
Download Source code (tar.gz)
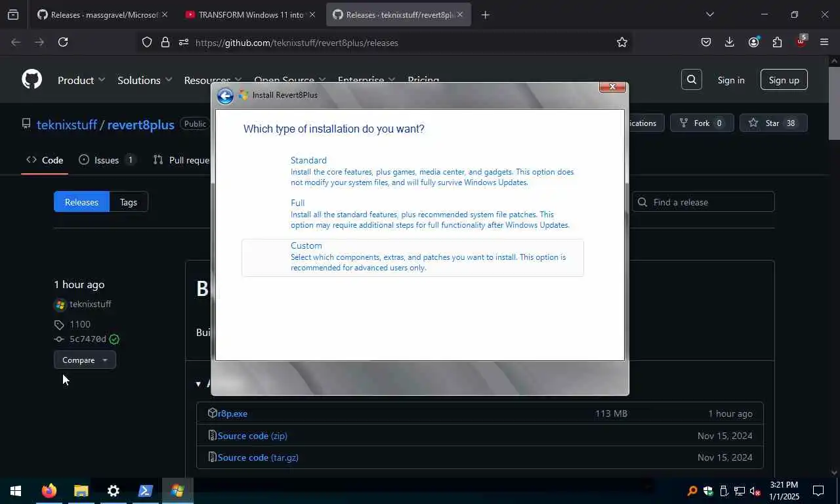pos(258,457)
